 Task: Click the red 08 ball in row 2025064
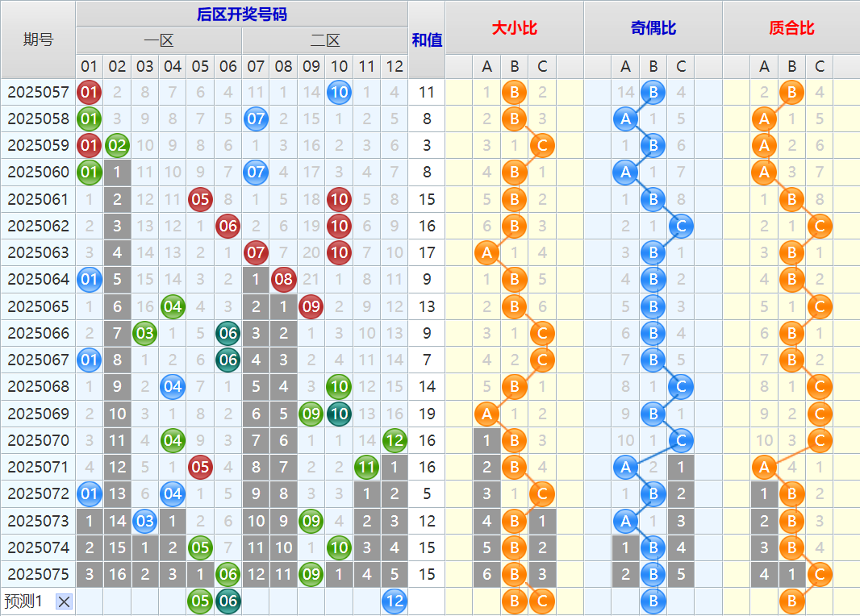(x=283, y=280)
